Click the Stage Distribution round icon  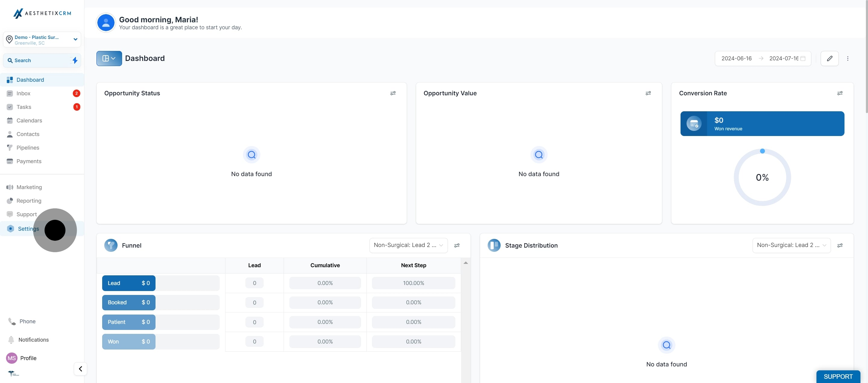(494, 245)
